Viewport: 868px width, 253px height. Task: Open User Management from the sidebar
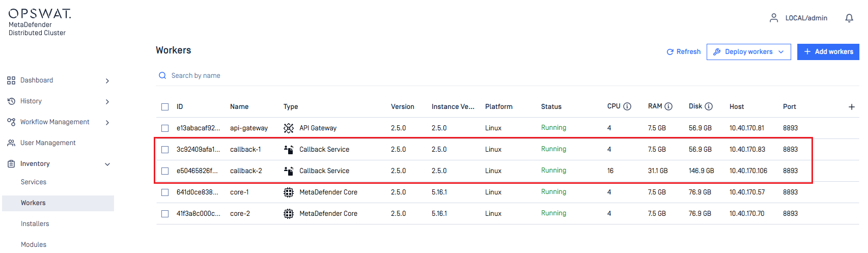48,143
